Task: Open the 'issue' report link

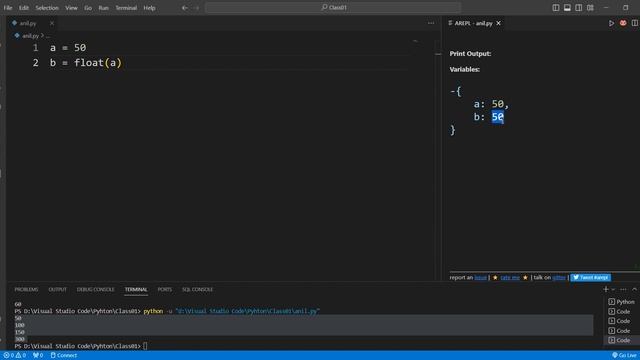Action: (480, 278)
